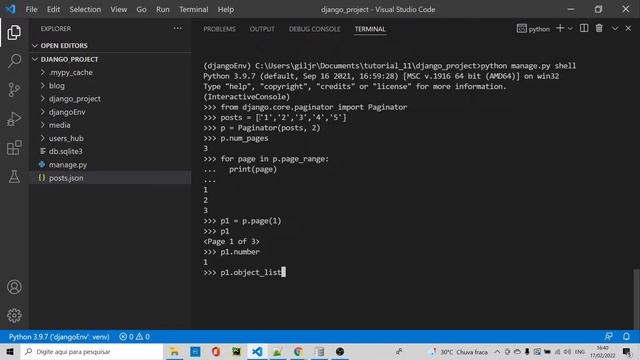Open the Edit menu
Screen dimensions: 640x360
(x=53, y=9)
